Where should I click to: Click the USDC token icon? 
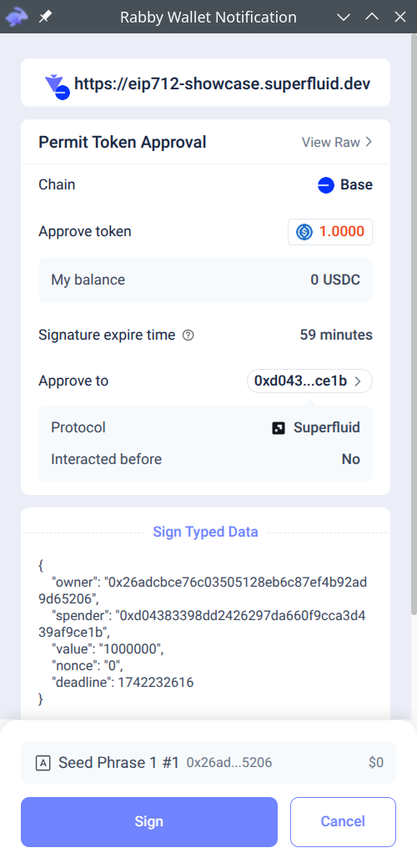304,231
